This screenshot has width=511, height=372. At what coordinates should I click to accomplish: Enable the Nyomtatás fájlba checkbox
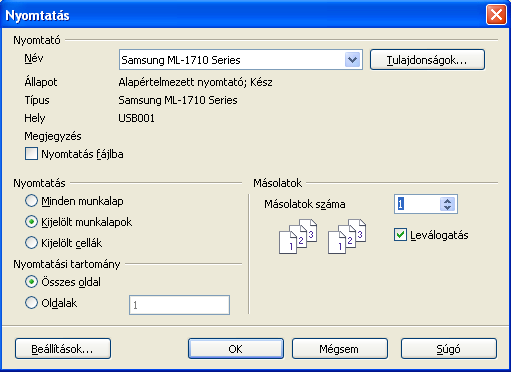click(31, 154)
